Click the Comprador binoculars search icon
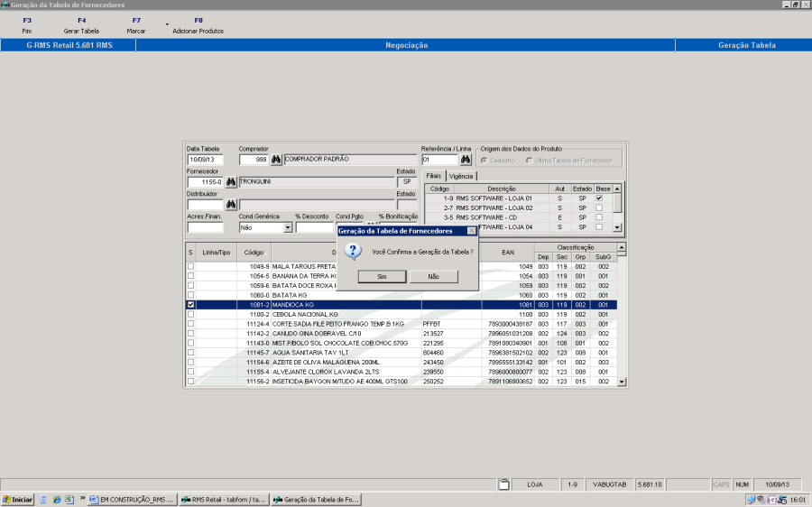Viewport: 812px width, 507px height. click(x=276, y=160)
